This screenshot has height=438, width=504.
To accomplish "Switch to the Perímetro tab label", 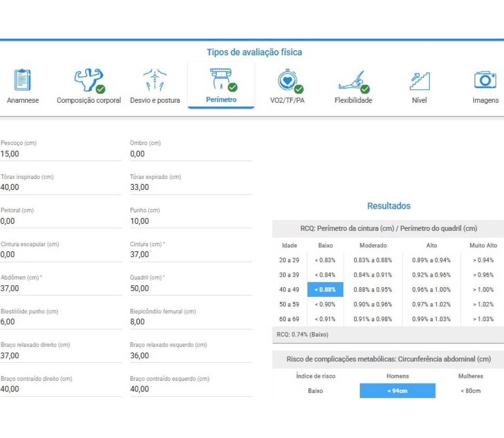I will point(221,100).
